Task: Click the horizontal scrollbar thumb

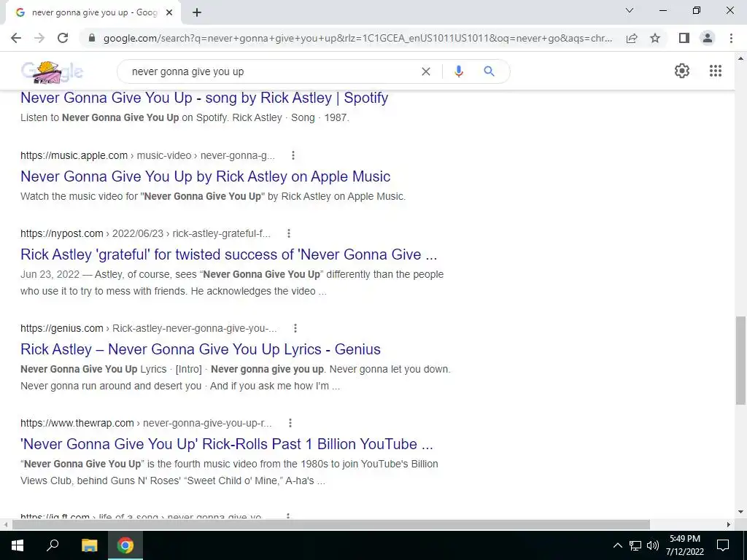Action: tap(331, 525)
